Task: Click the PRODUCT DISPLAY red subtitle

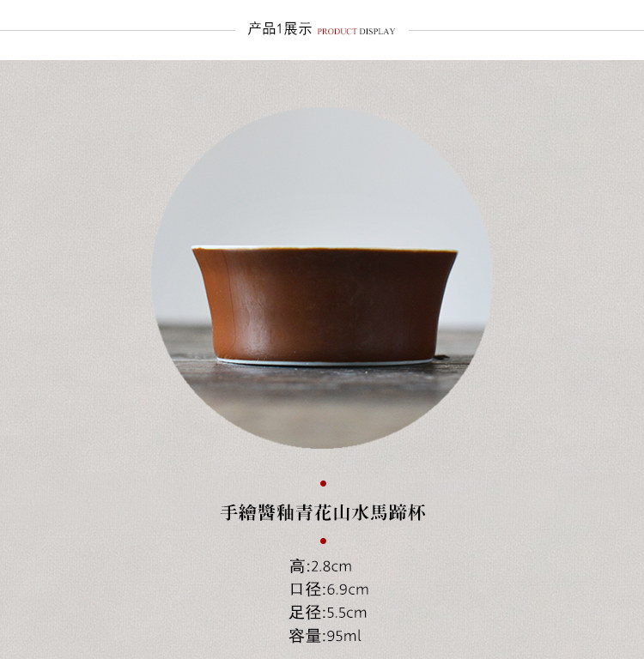Action: tap(355, 32)
